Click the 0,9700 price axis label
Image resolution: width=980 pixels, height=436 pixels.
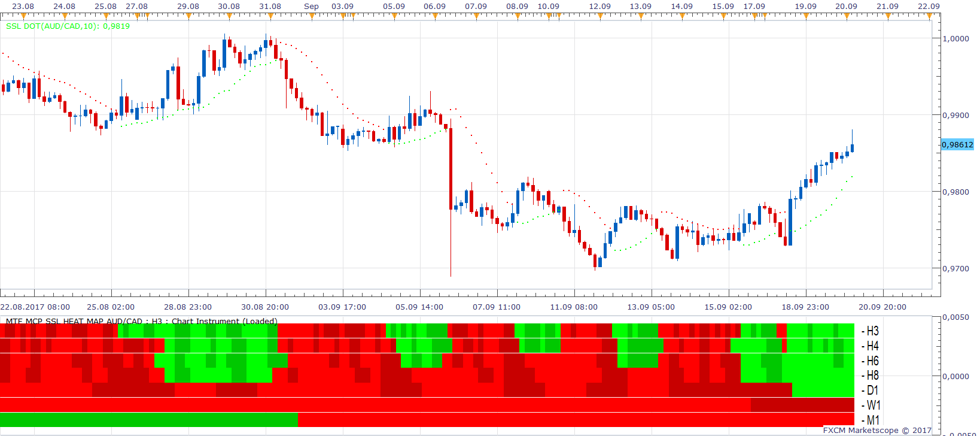pos(955,268)
